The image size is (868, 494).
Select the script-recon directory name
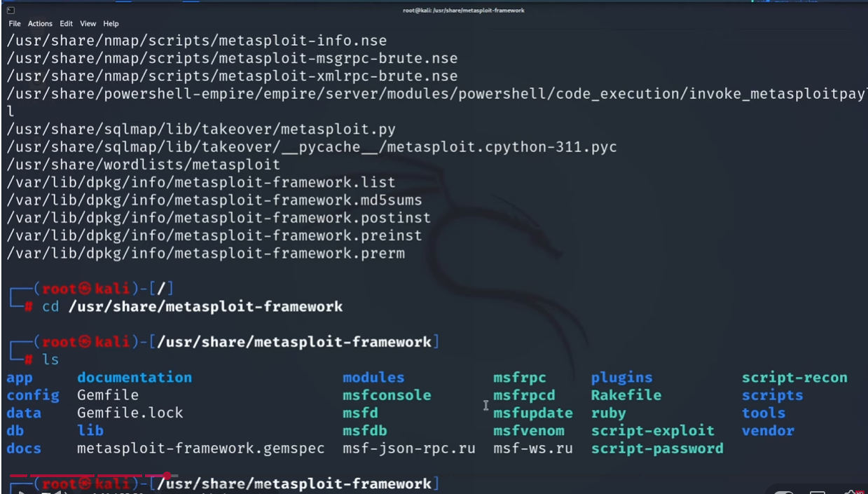pos(794,378)
